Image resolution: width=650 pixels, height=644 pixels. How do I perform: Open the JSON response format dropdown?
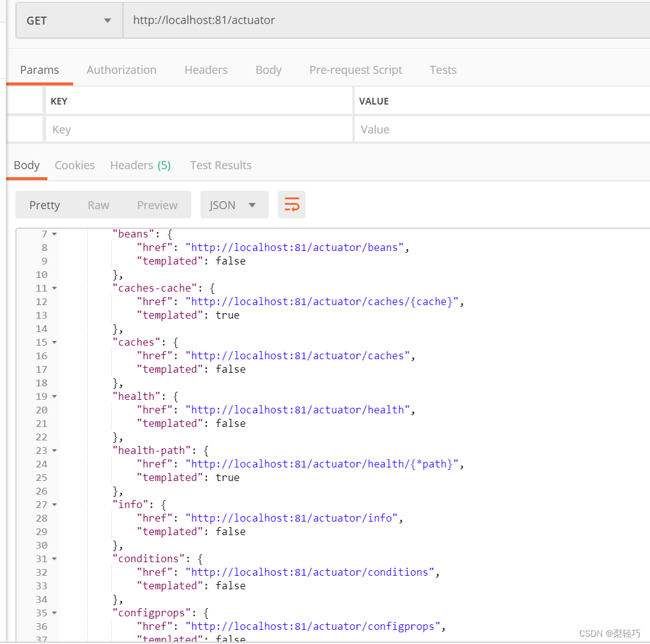pyautogui.click(x=234, y=204)
